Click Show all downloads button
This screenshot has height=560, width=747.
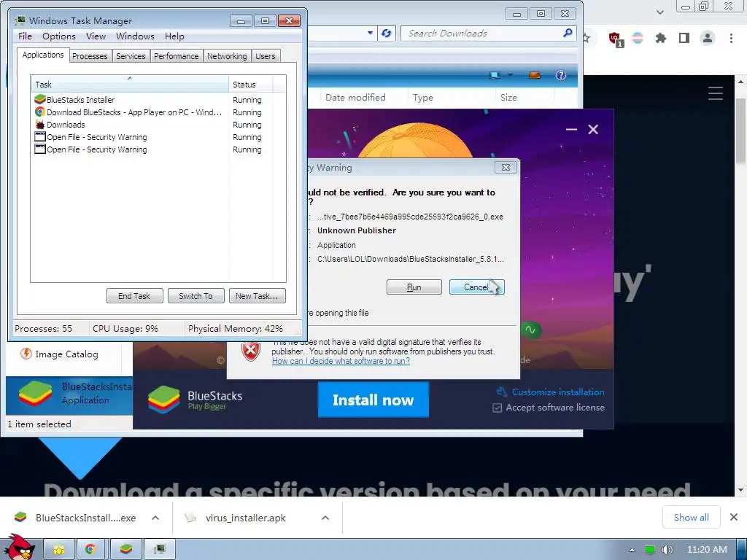[x=692, y=517]
